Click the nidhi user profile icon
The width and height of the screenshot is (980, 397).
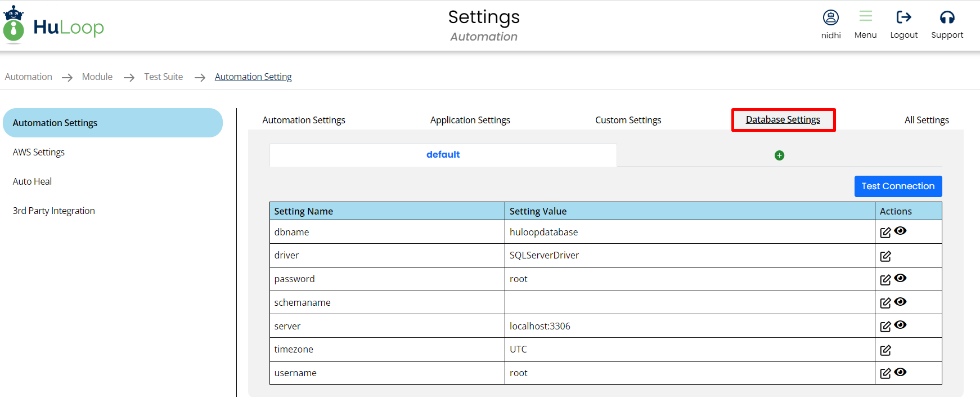pyautogui.click(x=830, y=17)
